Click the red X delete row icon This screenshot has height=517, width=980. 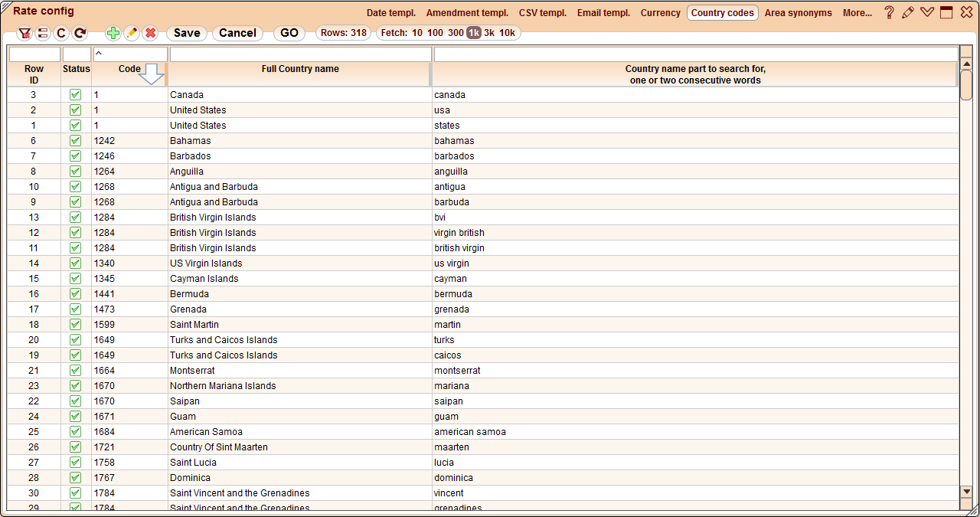pyautogui.click(x=151, y=33)
